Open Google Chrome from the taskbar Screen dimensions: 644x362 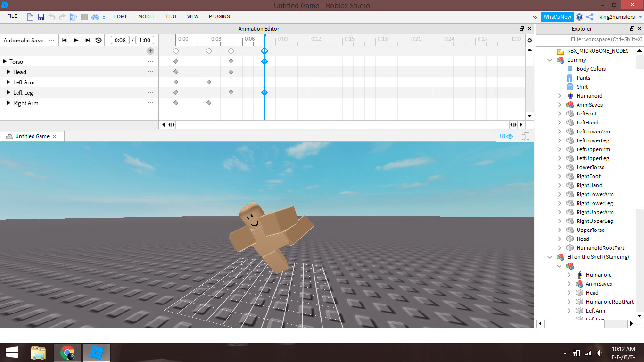point(67,353)
